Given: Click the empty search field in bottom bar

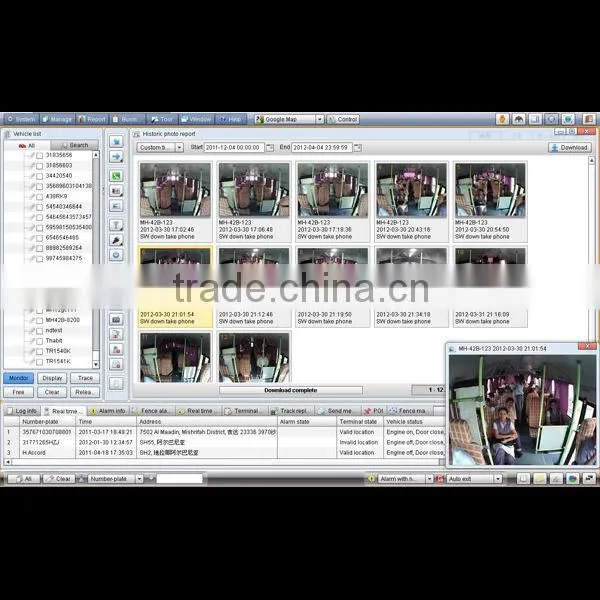Looking at the screenshot, I should tap(179, 479).
